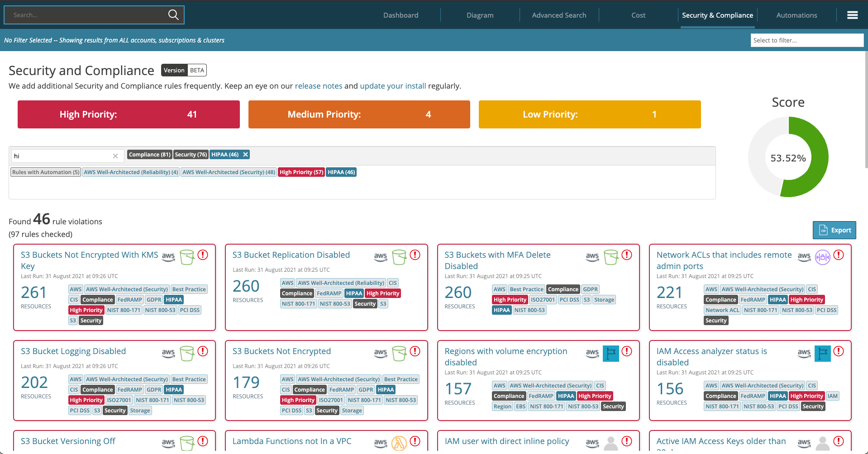Open the hamburger menu icon
This screenshot has width=868, height=454.
pyautogui.click(x=853, y=15)
